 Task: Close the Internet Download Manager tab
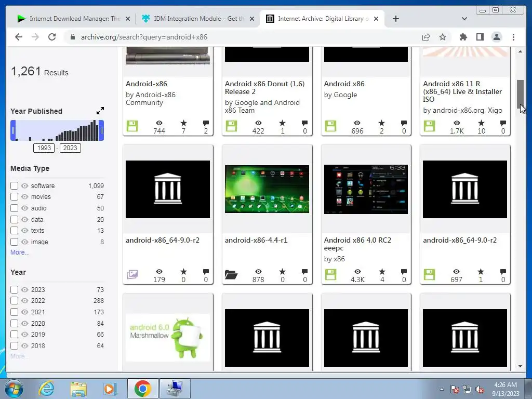click(128, 19)
